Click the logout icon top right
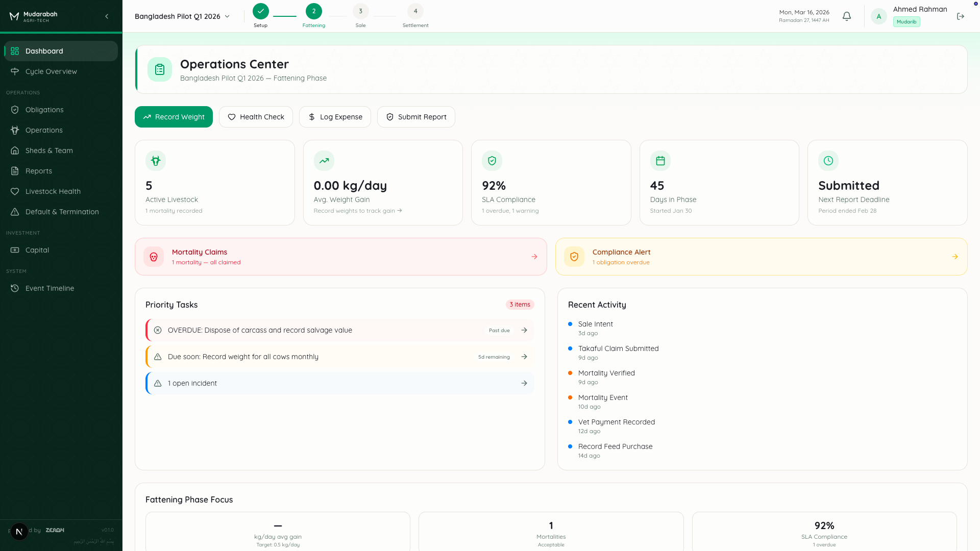The image size is (980, 551). pyautogui.click(x=961, y=16)
